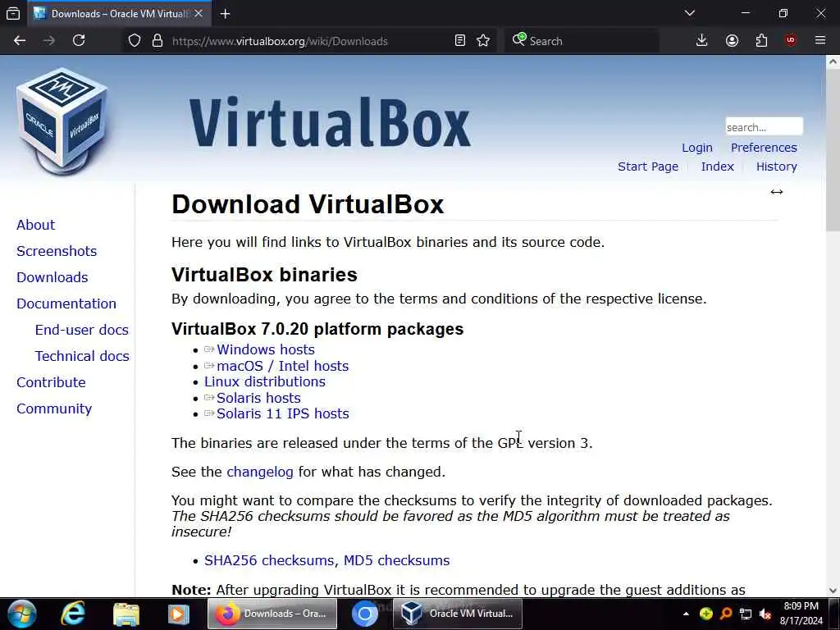Close the Downloads – Oracle VM VirtualBox tab
Image resolution: width=840 pixels, height=630 pixels.
[x=199, y=13]
